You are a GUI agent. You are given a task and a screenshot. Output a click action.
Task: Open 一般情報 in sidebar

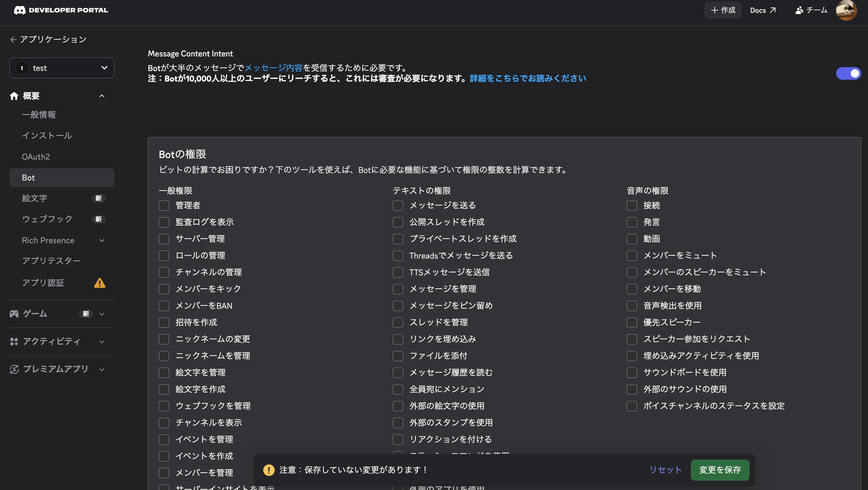62,115
